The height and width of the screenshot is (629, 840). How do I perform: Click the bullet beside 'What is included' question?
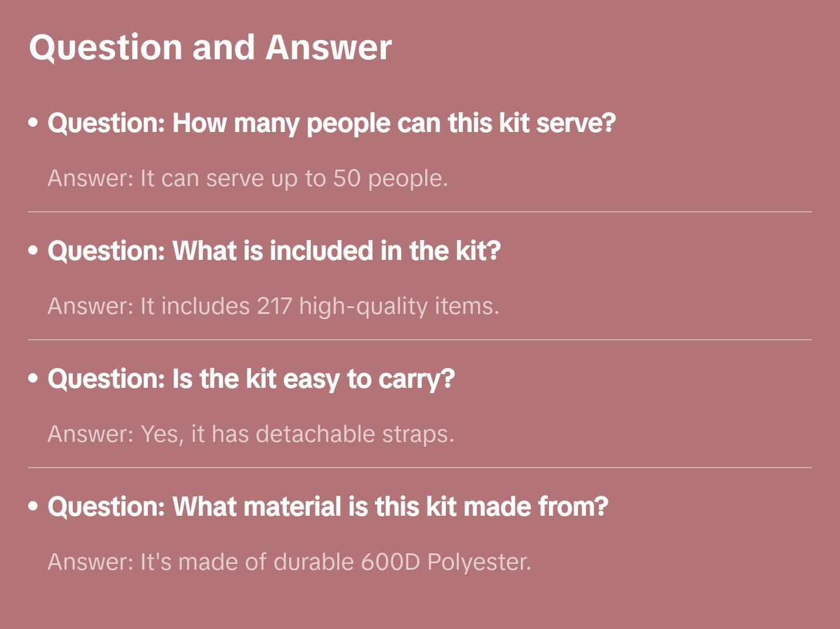pos(33,251)
